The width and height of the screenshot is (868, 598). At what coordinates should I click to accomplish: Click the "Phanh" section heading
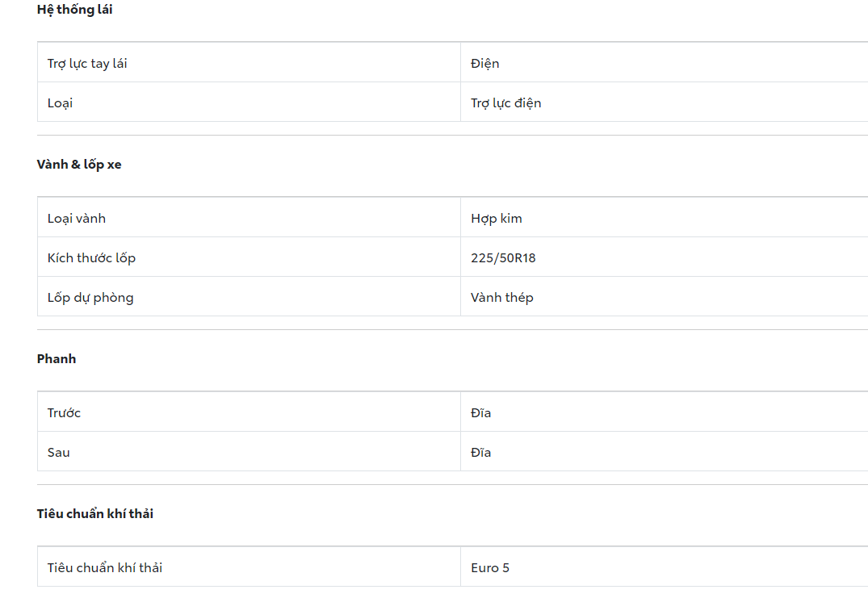pyautogui.click(x=57, y=359)
